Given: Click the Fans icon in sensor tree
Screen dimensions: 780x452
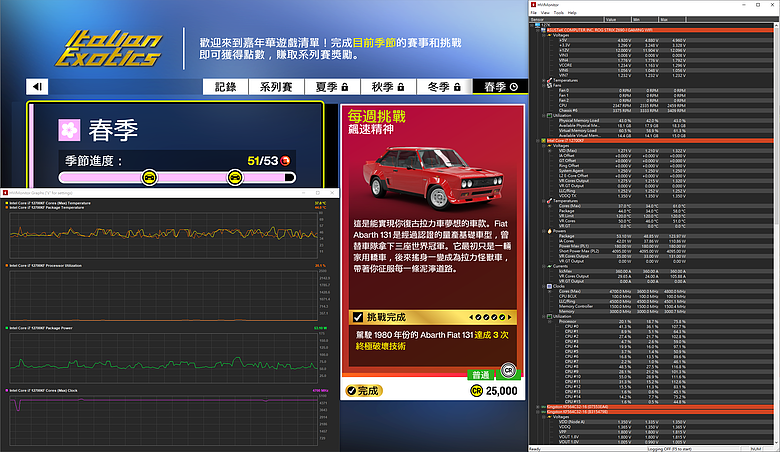Looking at the screenshot, I should coord(550,85).
